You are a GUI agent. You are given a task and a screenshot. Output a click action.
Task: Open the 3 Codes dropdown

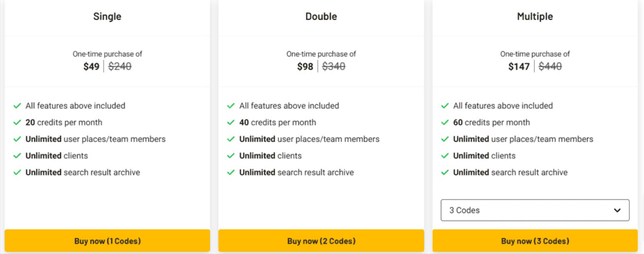535,210
